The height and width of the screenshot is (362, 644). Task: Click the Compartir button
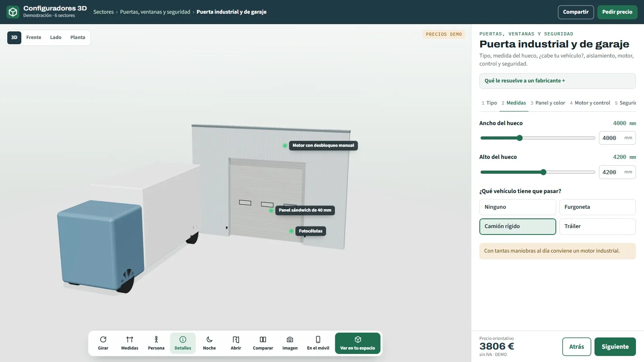[x=576, y=12]
